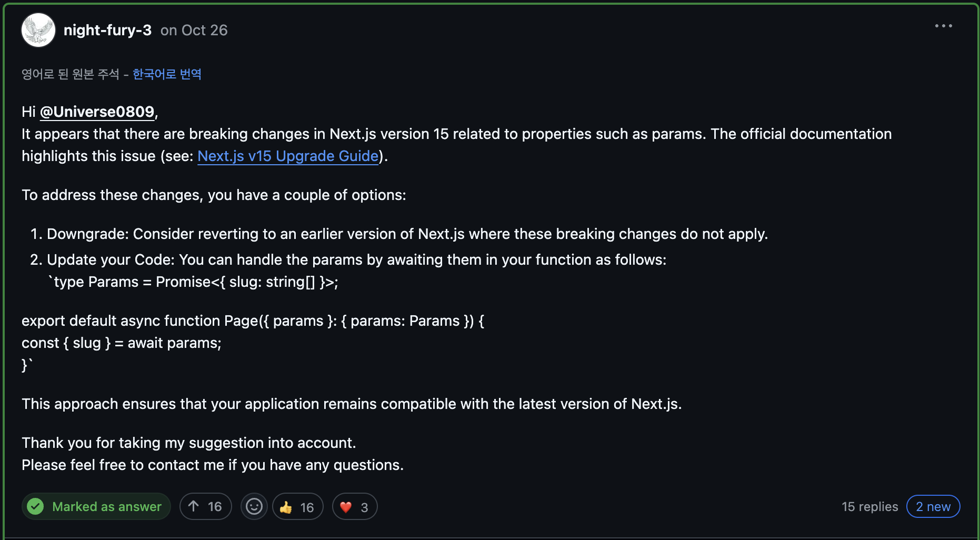Open the Next.js v15 Upgrade Guide link
The height and width of the screenshot is (540, 980).
coord(288,156)
